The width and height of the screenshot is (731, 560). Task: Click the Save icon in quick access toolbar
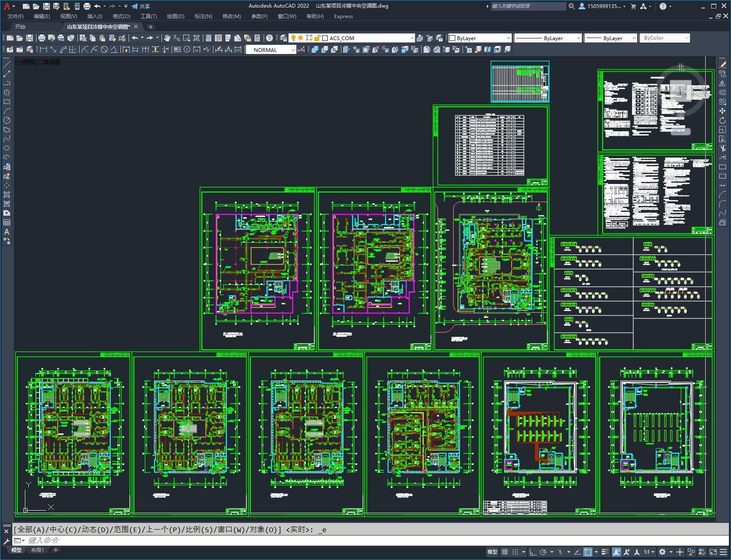[46, 6]
